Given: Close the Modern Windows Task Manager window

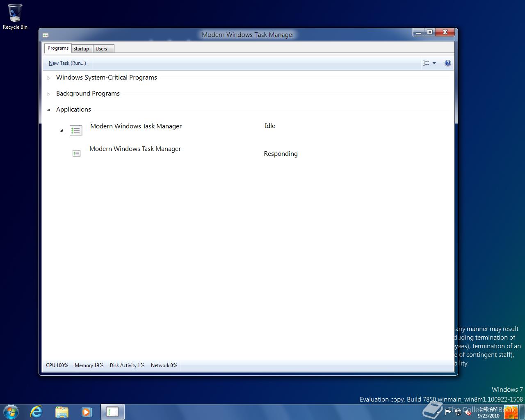Looking at the screenshot, I should pyautogui.click(x=445, y=32).
